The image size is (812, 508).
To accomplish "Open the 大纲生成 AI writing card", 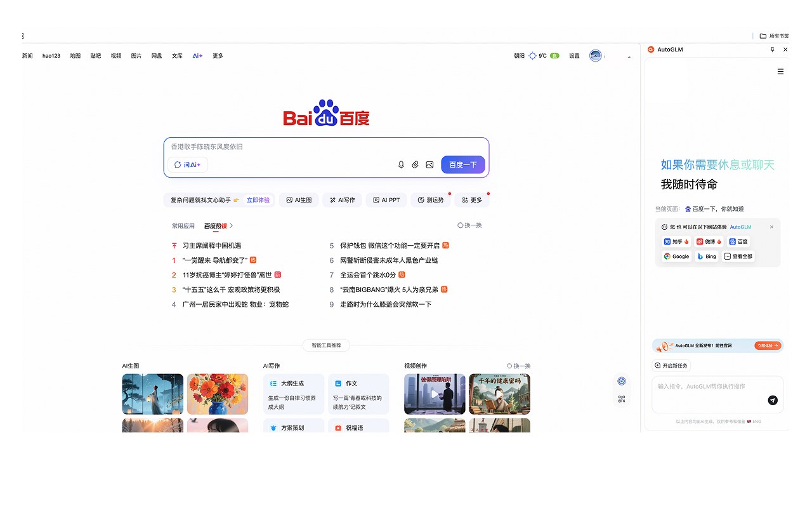I will pos(294,394).
